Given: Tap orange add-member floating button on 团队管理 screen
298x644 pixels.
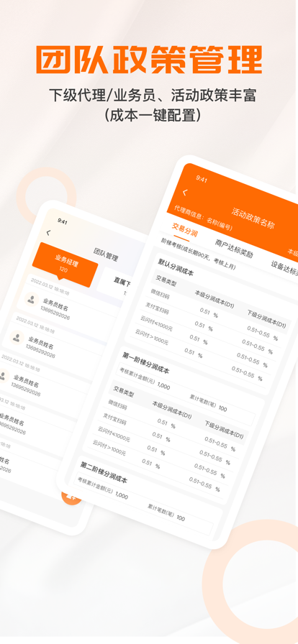Looking at the screenshot, I should coord(71,497).
